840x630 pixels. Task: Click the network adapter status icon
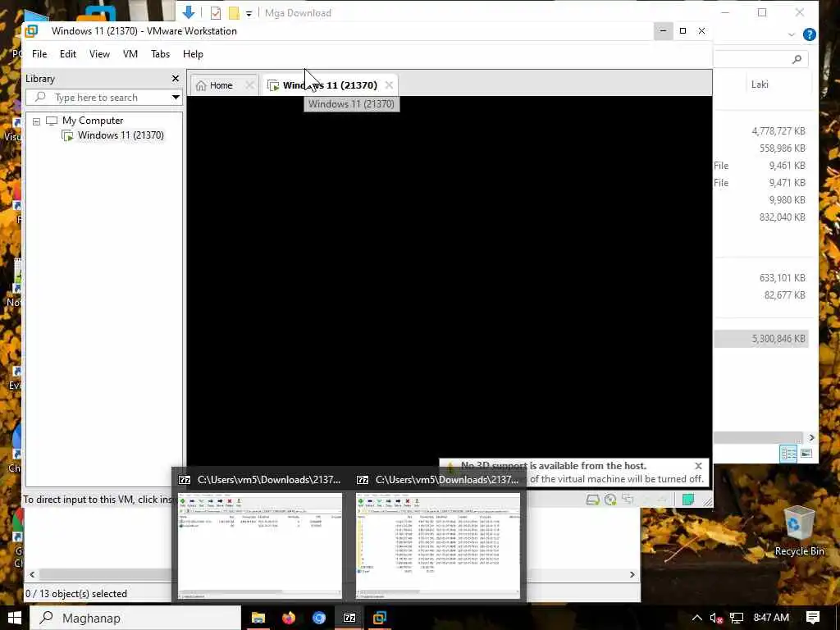(628, 500)
